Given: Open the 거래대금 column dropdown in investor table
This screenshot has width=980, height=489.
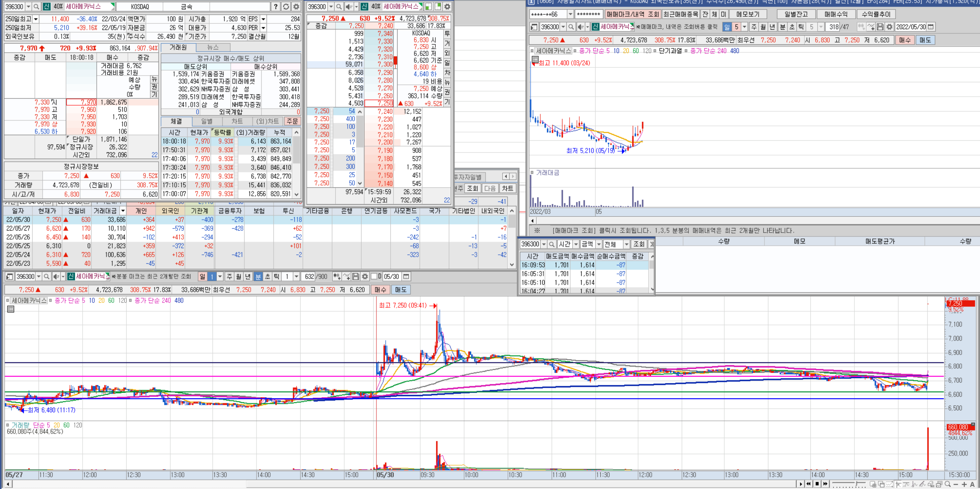Looking at the screenshot, I should coord(123,211).
